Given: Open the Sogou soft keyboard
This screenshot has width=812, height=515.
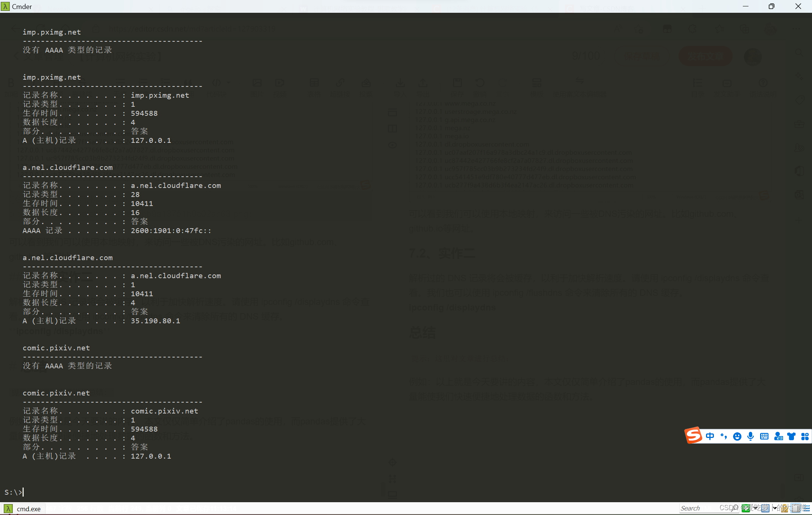Looking at the screenshot, I should [764, 436].
